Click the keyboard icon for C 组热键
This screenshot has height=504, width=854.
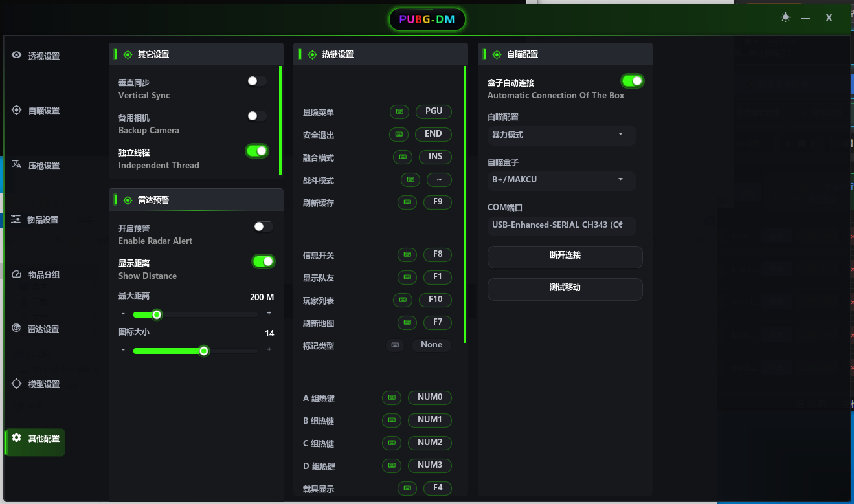tap(392, 443)
